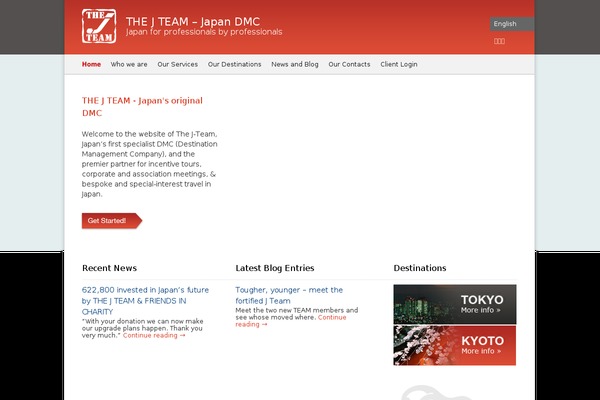The image size is (600, 400).
Task: Open Client Login page
Action: click(x=399, y=64)
